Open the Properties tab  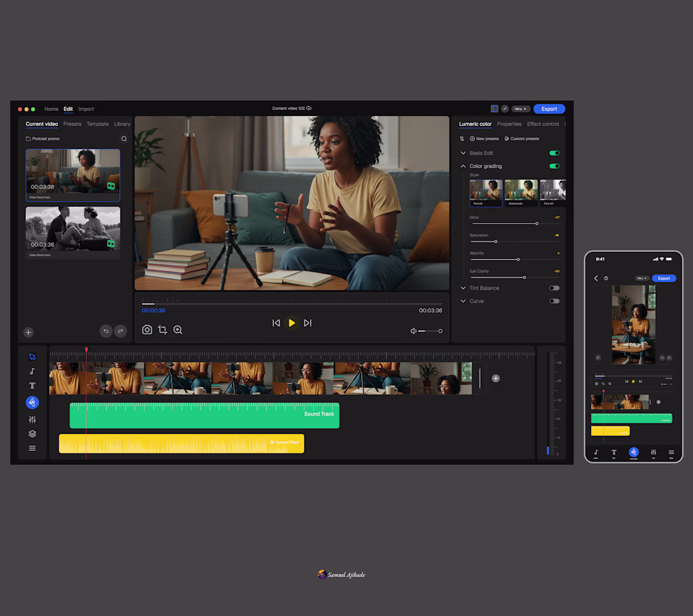509,124
